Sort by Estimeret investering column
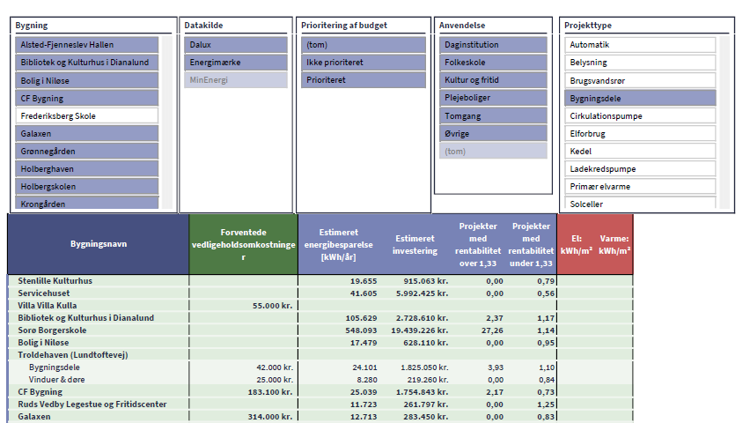Viewport: 750px width, 423px height. point(415,244)
